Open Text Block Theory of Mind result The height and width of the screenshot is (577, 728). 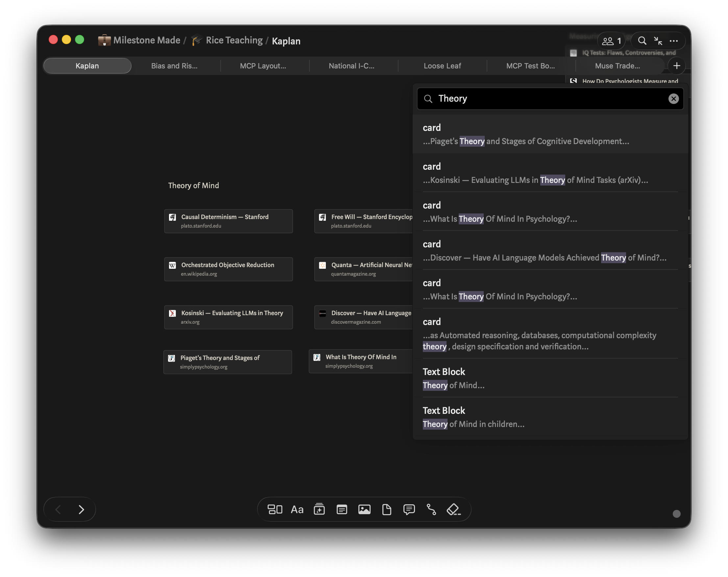[550, 378]
